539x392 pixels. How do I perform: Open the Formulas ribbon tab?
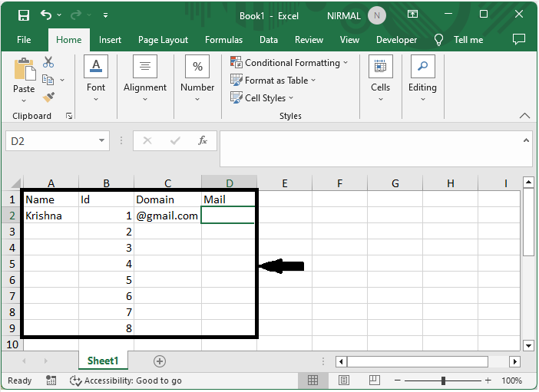[x=223, y=40]
